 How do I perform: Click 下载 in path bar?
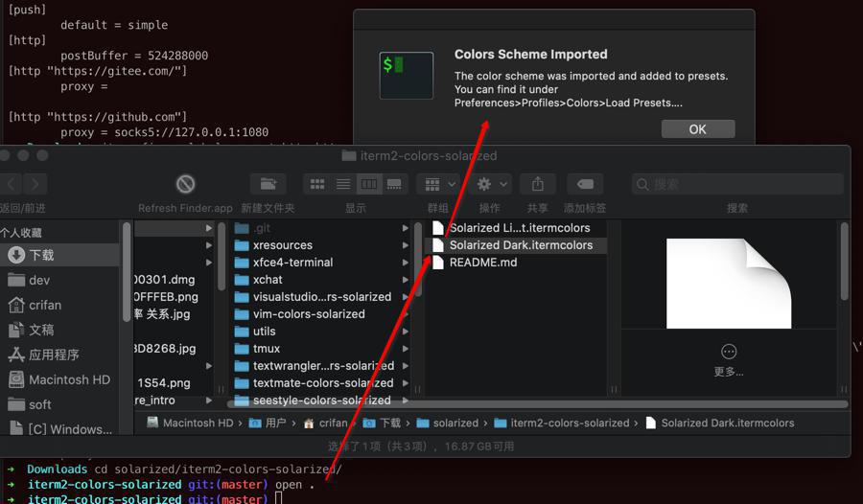(382, 423)
